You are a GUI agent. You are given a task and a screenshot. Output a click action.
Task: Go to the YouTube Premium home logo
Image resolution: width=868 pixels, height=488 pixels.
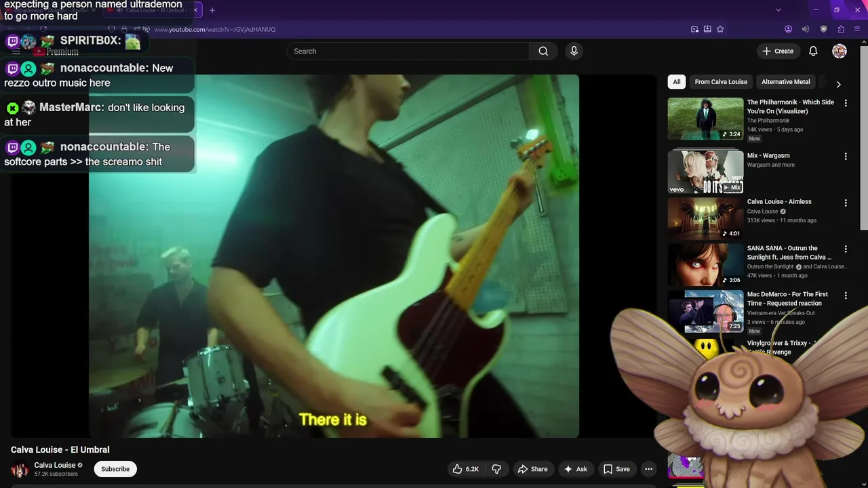pos(56,52)
